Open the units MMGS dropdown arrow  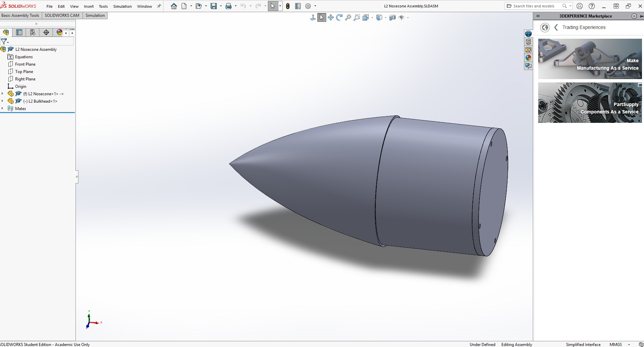[629, 345]
